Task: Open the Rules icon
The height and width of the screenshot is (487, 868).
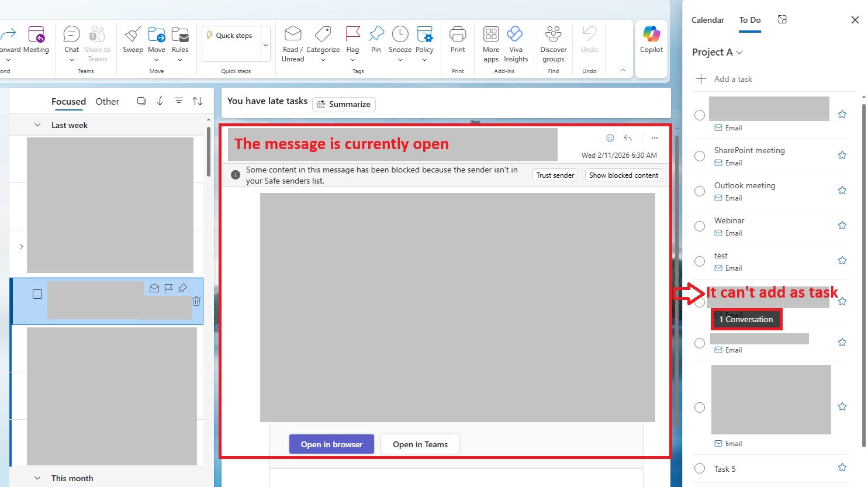Action: pyautogui.click(x=180, y=34)
